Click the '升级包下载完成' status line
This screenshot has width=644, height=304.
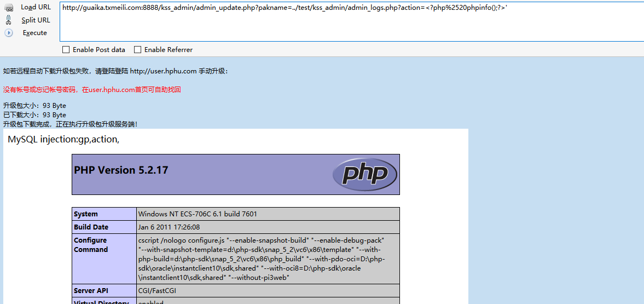pyautogui.click(x=70, y=124)
